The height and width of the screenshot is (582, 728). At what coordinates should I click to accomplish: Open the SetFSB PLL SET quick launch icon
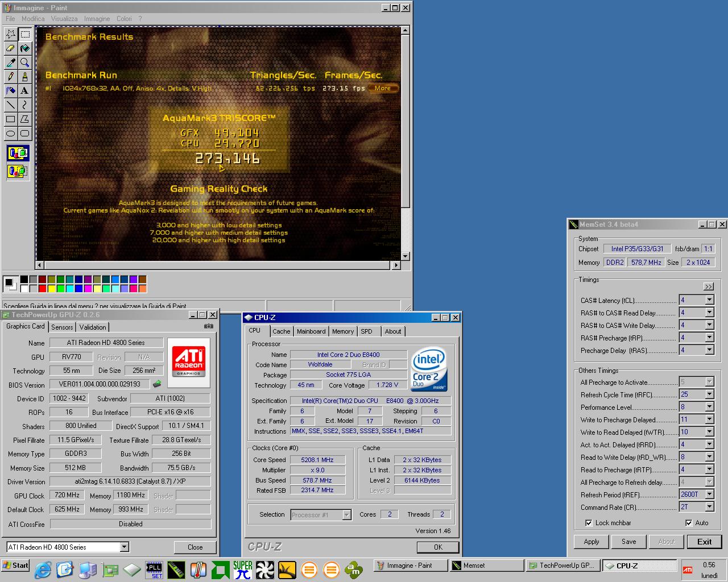pos(154,569)
